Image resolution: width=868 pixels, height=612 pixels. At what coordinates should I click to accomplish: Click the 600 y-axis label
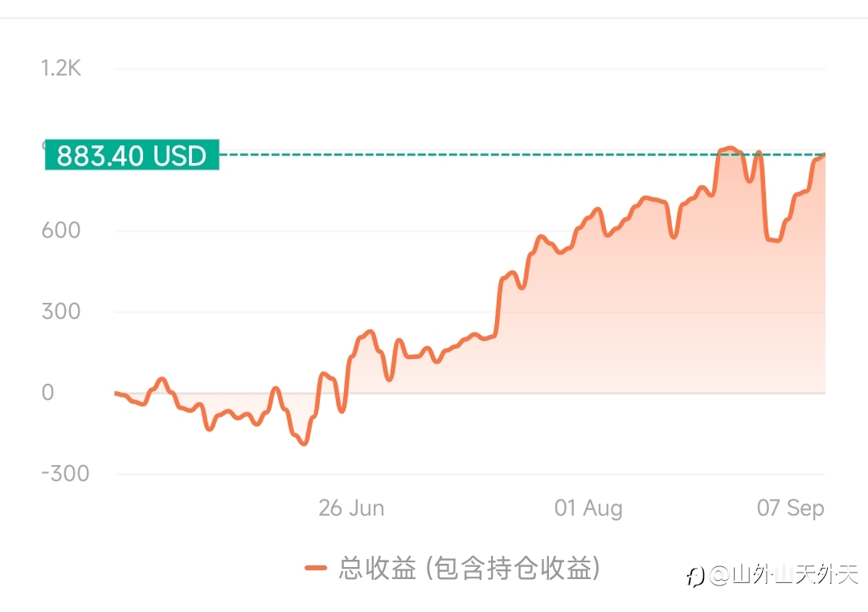coord(61,231)
